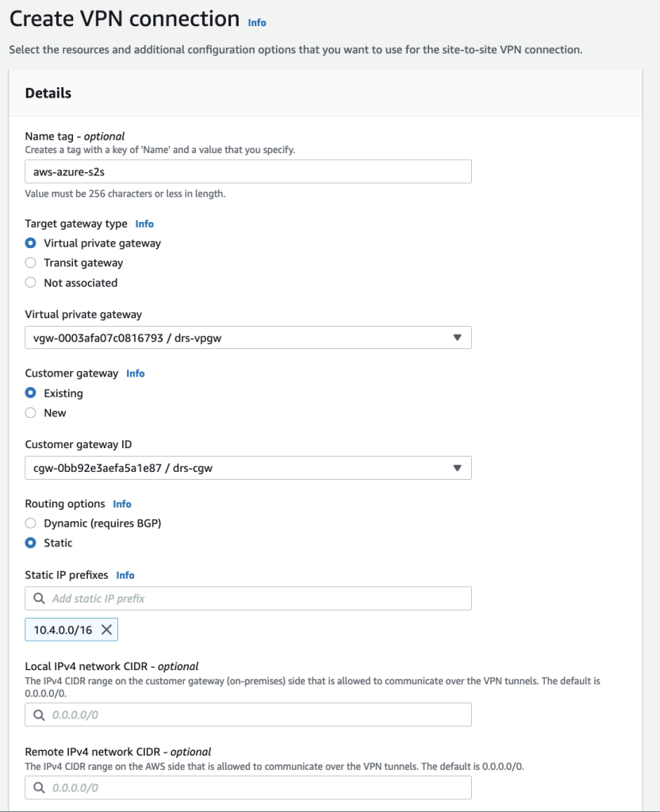Select the Not associated option
Screen dimensions: 660x812
coord(30,282)
